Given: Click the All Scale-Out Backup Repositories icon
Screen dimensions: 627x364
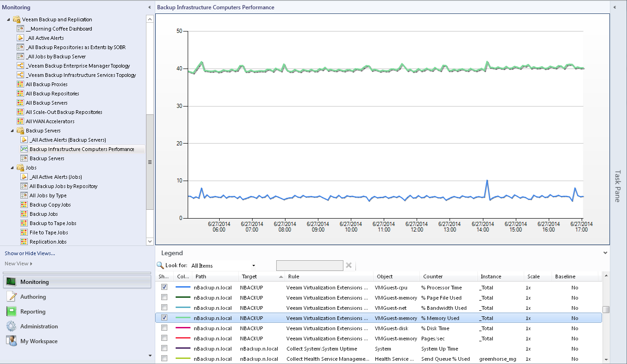Looking at the screenshot, I should point(20,112).
